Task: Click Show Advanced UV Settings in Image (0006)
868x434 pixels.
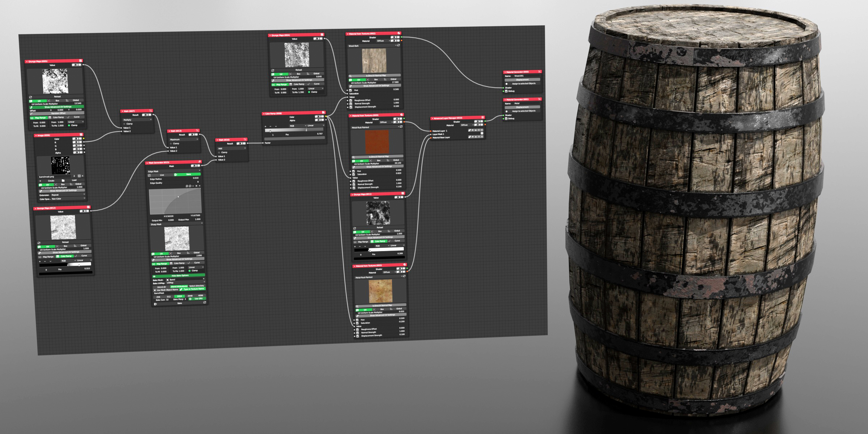Action: 63,191
